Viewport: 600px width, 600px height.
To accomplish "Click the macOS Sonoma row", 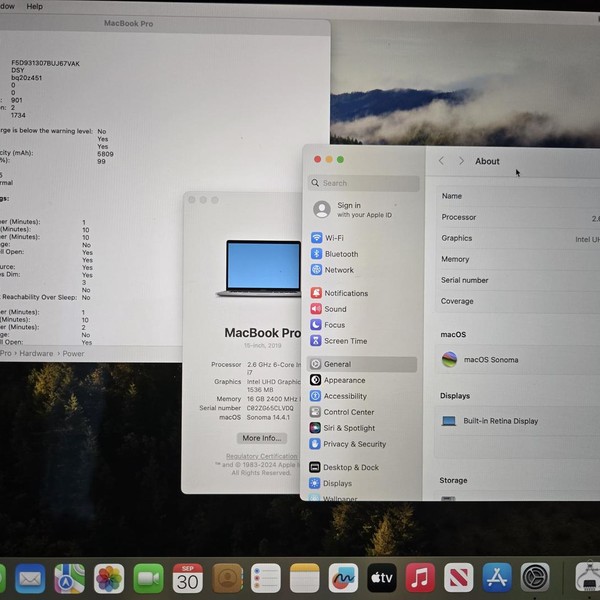I will coord(517,360).
